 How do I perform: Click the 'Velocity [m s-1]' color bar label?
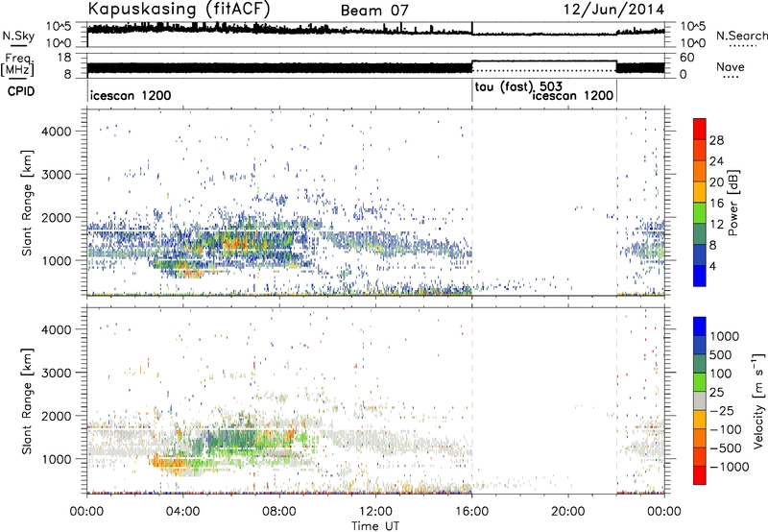pos(757,400)
